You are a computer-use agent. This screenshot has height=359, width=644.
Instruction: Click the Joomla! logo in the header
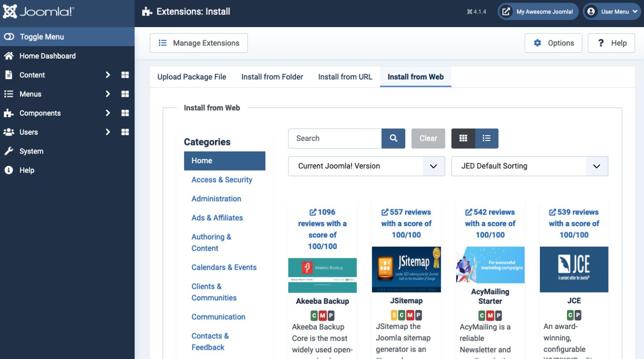pyautogui.click(x=38, y=12)
